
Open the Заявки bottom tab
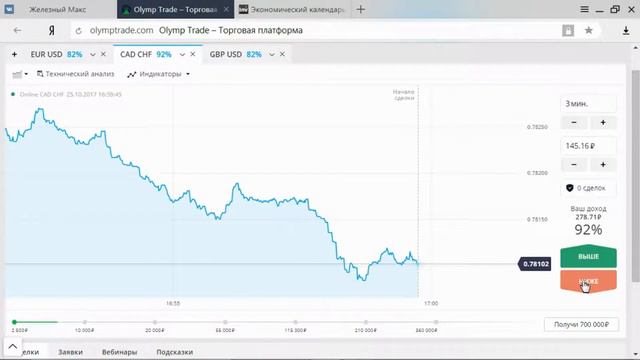(70, 352)
